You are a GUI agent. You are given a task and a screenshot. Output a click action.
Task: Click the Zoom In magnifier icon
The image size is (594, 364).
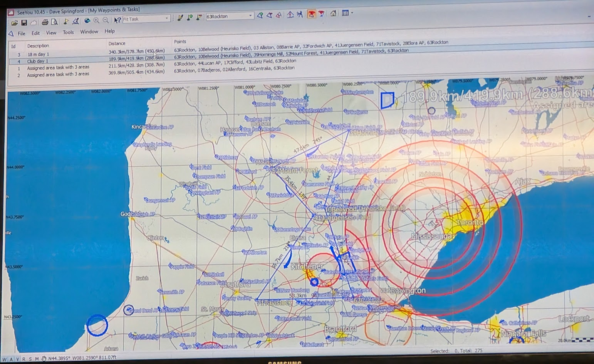point(96,21)
